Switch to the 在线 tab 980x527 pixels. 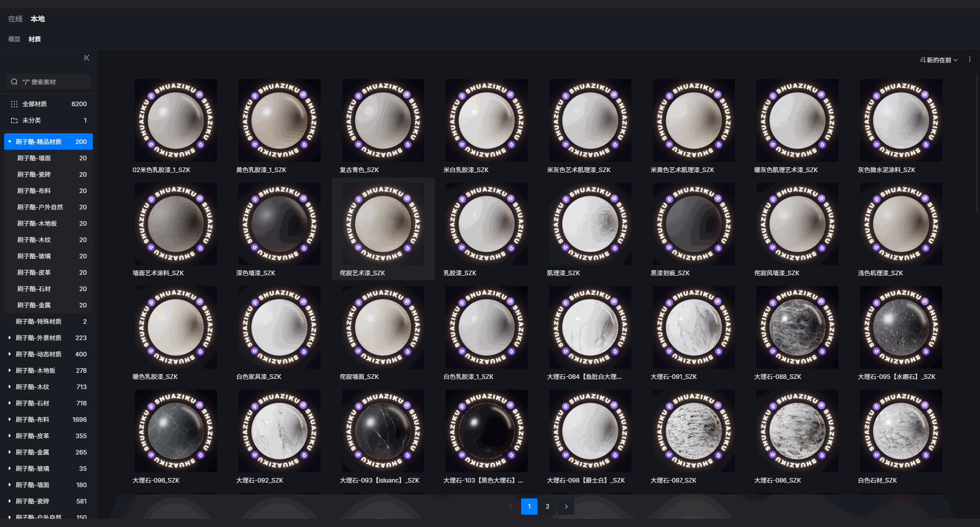[x=15, y=19]
